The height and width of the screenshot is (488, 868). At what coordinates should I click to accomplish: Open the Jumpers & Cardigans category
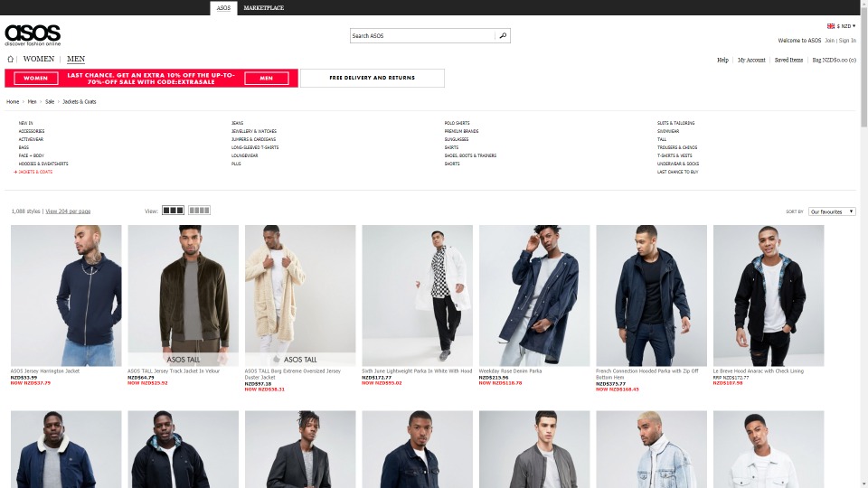(x=253, y=139)
